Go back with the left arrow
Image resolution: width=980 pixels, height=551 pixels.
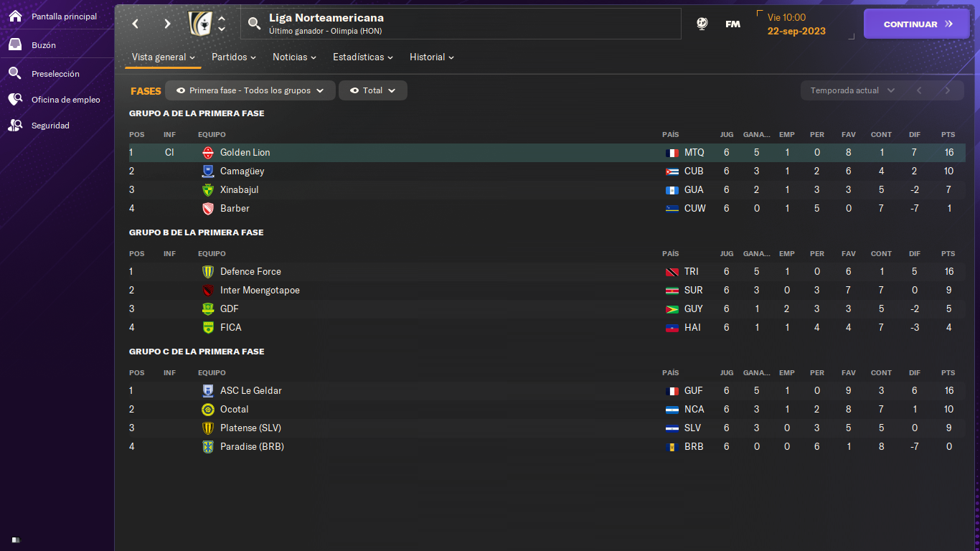tap(135, 24)
